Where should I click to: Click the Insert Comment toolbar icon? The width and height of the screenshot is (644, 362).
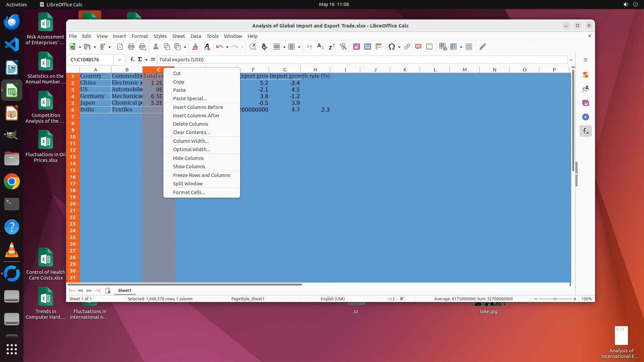(x=418, y=47)
